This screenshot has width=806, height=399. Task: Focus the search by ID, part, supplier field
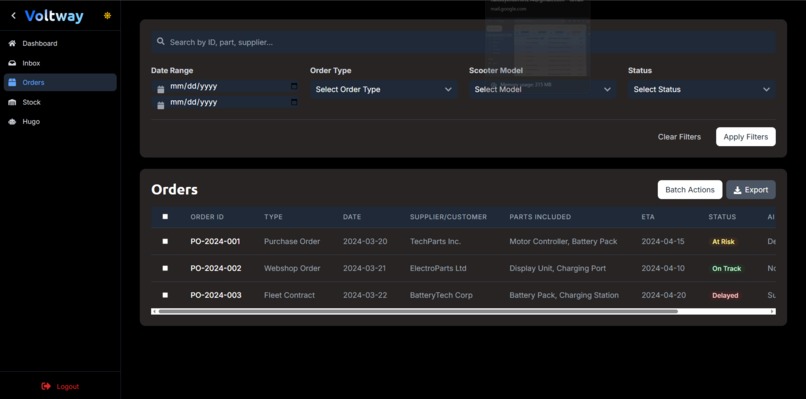(463, 42)
